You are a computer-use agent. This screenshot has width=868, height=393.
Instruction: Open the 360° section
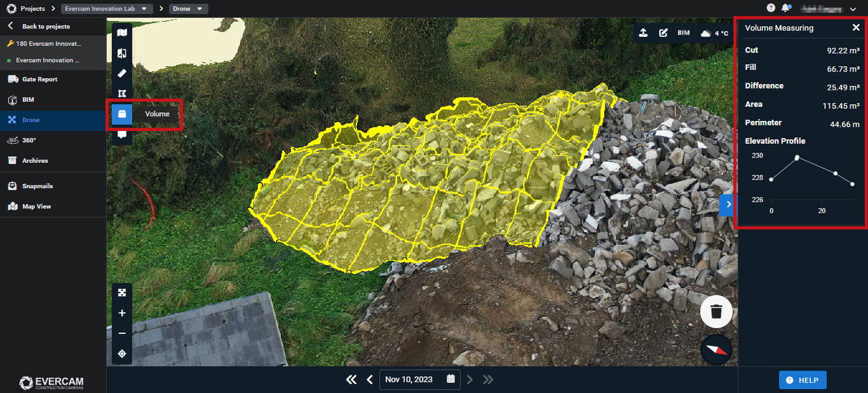[53, 141]
